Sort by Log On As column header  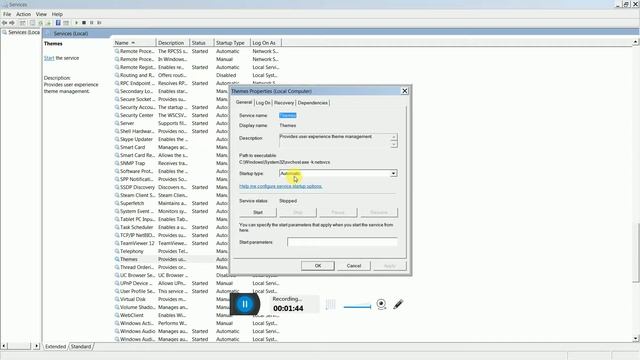pyautogui.click(x=266, y=42)
